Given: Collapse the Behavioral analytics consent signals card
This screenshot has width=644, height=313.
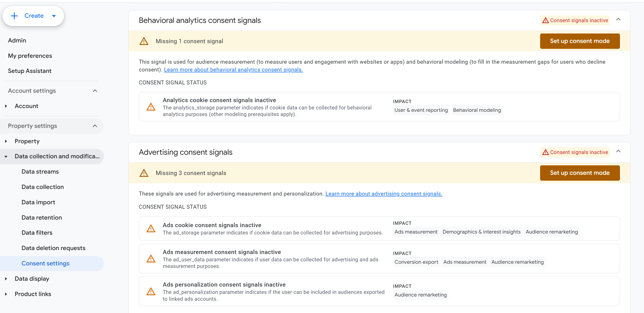Looking at the screenshot, I should (618, 19).
